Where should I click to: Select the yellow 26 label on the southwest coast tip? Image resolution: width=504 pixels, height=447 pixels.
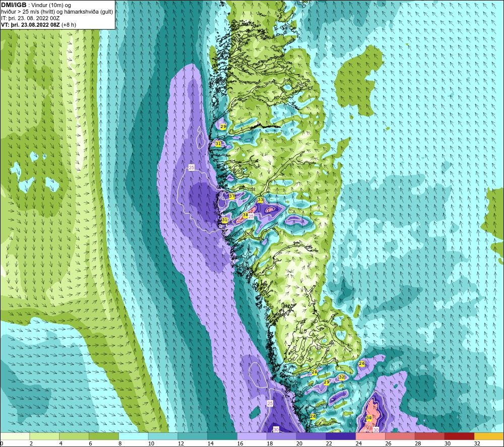pos(313,416)
